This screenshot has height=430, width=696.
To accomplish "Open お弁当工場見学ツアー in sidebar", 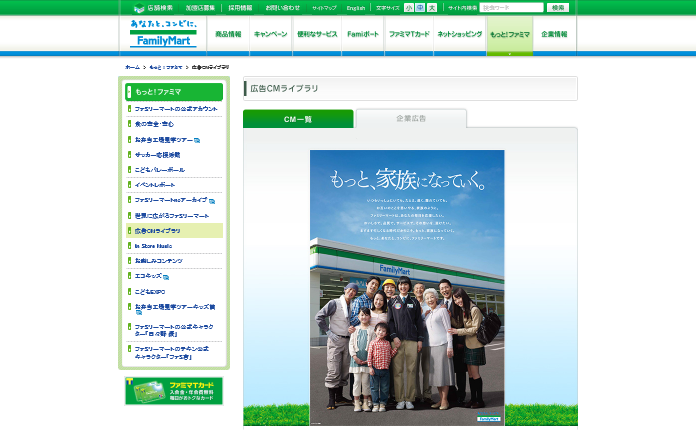I will point(164,140).
